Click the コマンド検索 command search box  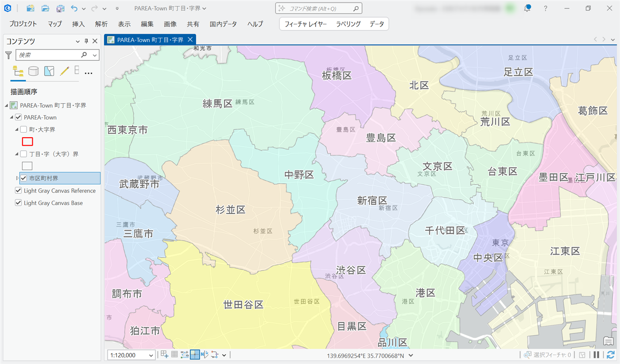click(x=319, y=8)
